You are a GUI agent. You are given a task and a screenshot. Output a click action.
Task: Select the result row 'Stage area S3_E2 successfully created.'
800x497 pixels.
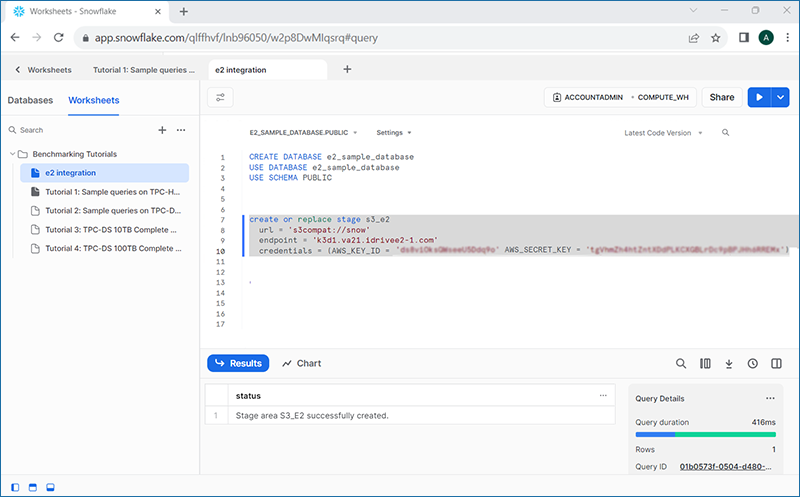pos(410,415)
